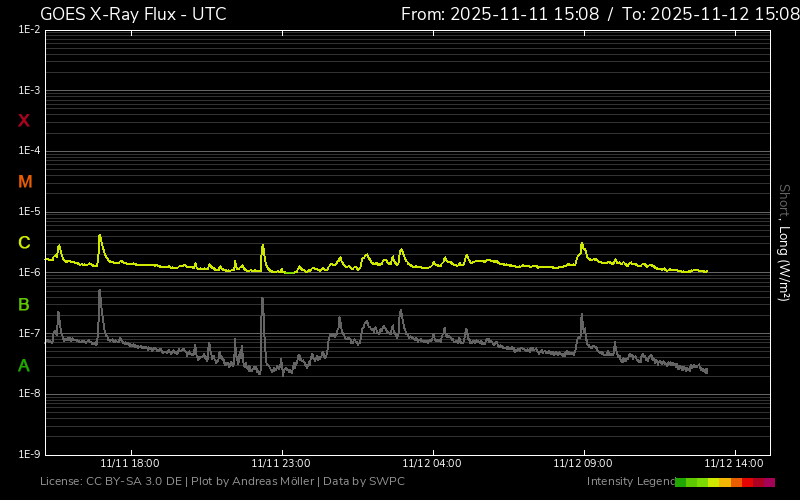
Task: Select the 11/12 14:00 time axis label
Action: pos(735,463)
